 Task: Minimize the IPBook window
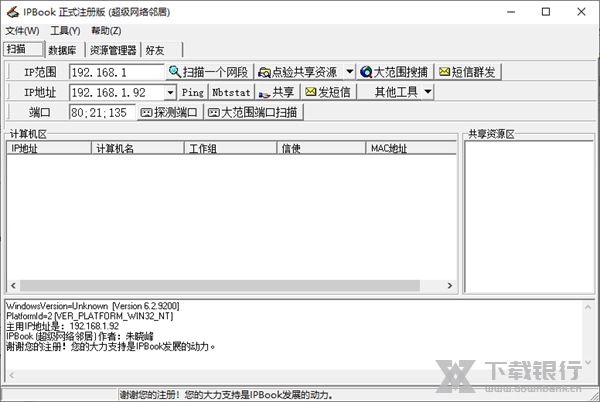click(511, 12)
